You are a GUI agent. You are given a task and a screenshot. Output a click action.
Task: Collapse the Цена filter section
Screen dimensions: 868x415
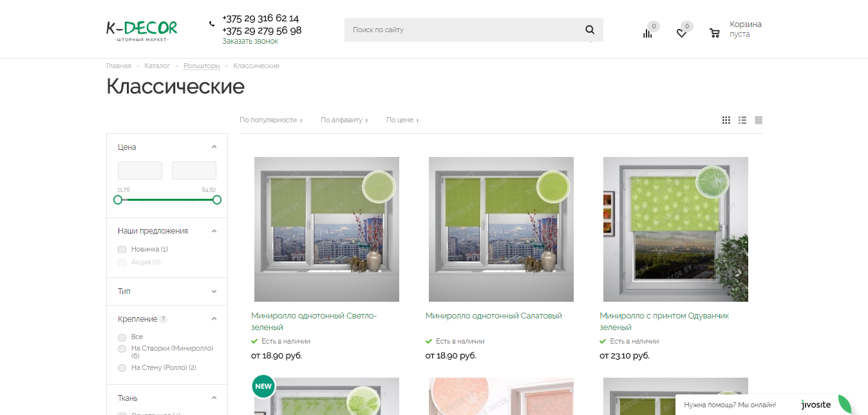point(214,147)
